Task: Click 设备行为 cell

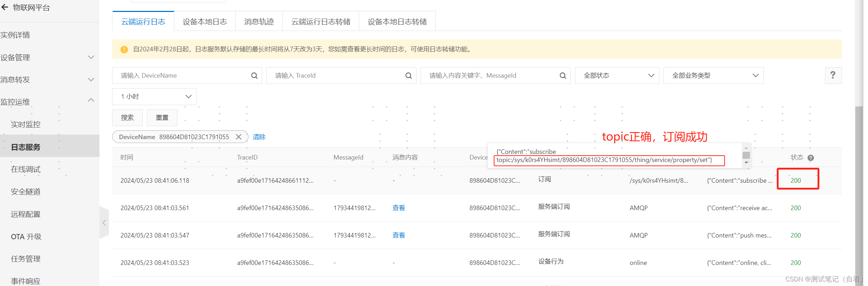Action: pyautogui.click(x=551, y=261)
